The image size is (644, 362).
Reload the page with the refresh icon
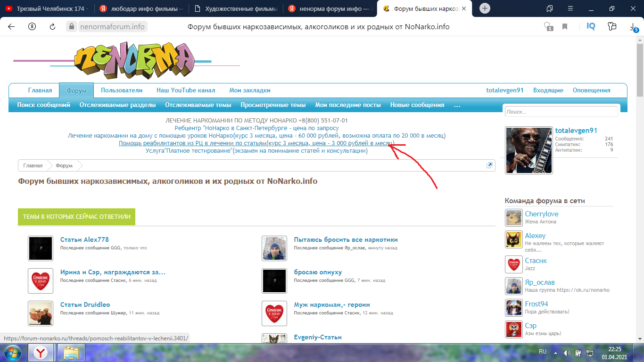[53, 27]
